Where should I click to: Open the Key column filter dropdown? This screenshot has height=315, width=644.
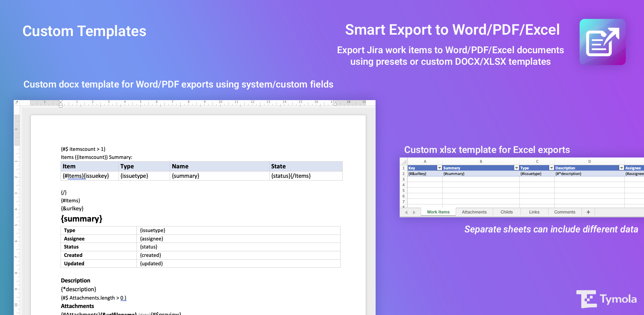440,168
